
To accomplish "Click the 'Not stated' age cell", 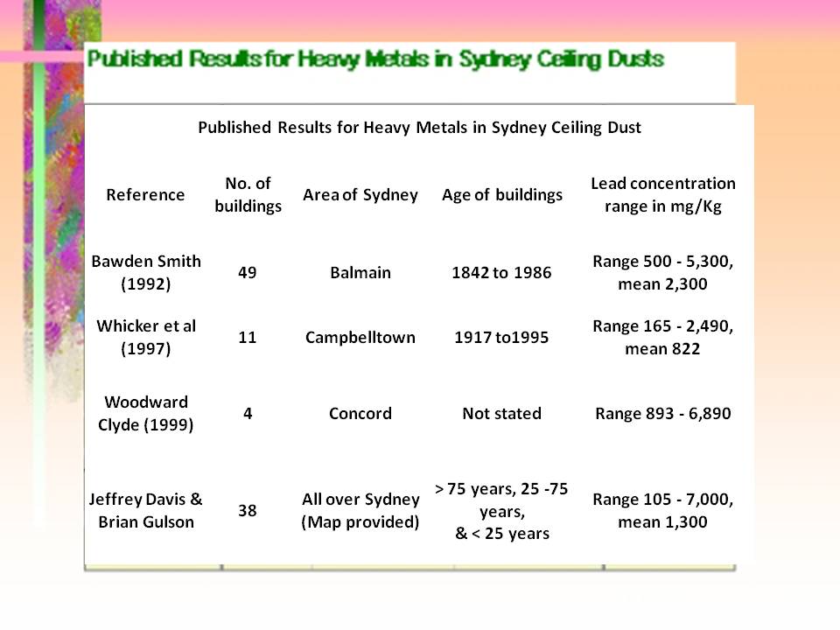I will click(501, 413).
